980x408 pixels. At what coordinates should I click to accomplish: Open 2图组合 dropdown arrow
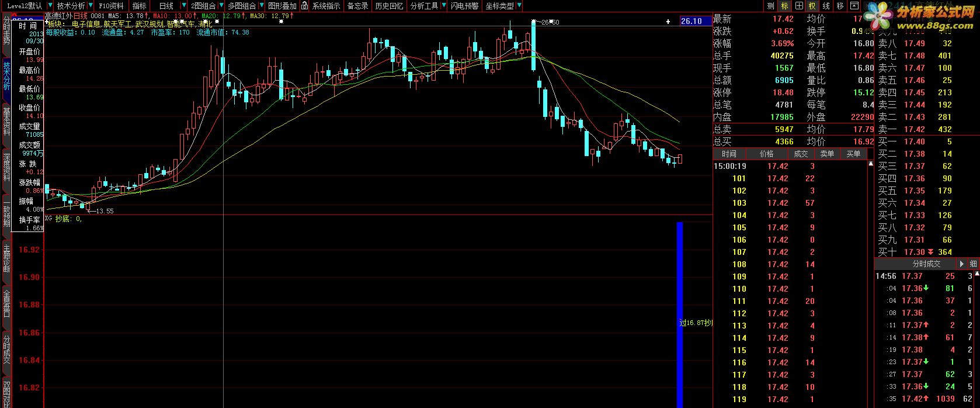220,6
